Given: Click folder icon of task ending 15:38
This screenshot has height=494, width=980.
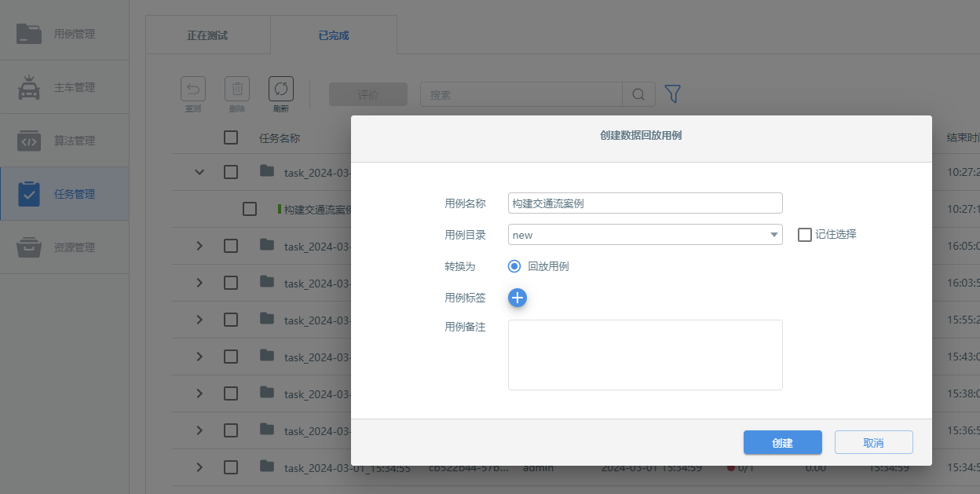Looking at the screenshot, I should coord(267,393).
